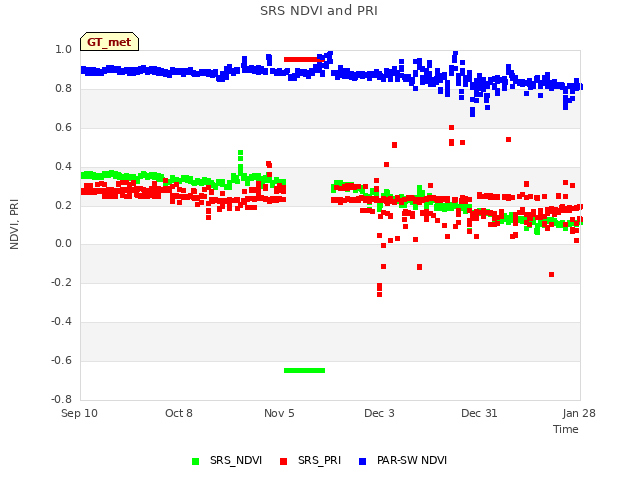The image size is (640, 480).
Task: Click the -0.6 y-axis tick label
Action: click(x=61, y=360)
